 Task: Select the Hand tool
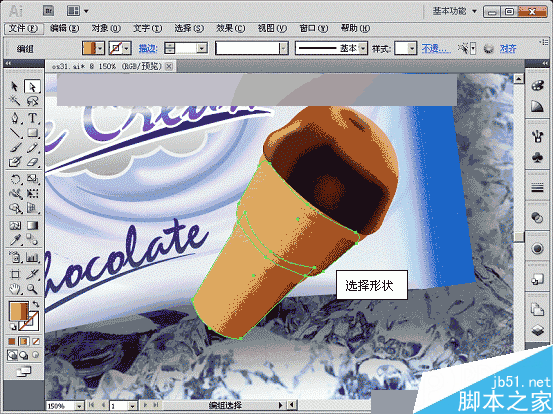[14, 289]
